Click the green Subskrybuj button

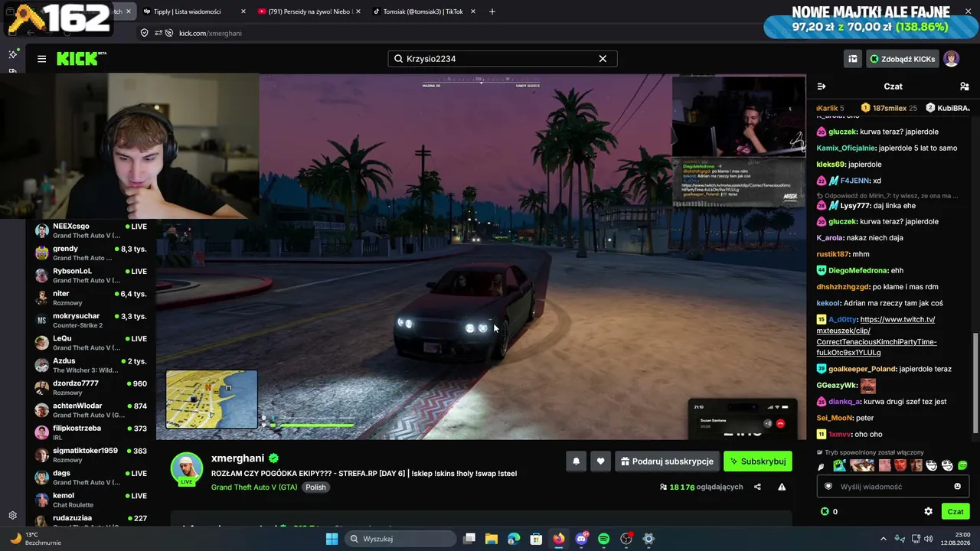point(758,461)
